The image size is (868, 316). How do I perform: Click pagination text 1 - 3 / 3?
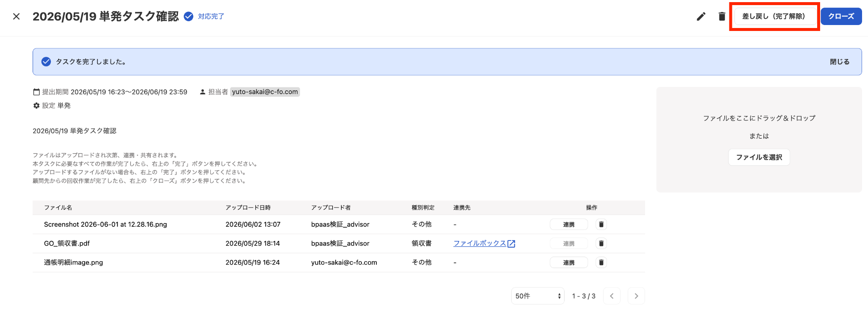coord(584,296)
